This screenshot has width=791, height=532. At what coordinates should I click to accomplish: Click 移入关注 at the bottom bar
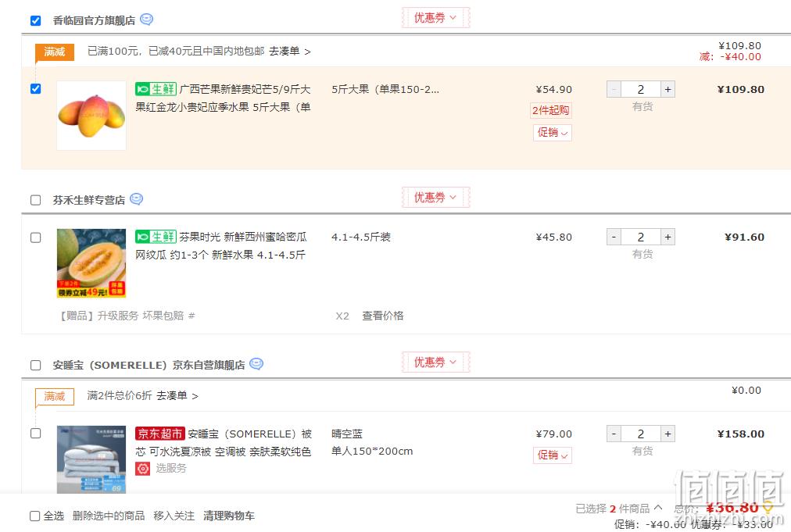174,516
